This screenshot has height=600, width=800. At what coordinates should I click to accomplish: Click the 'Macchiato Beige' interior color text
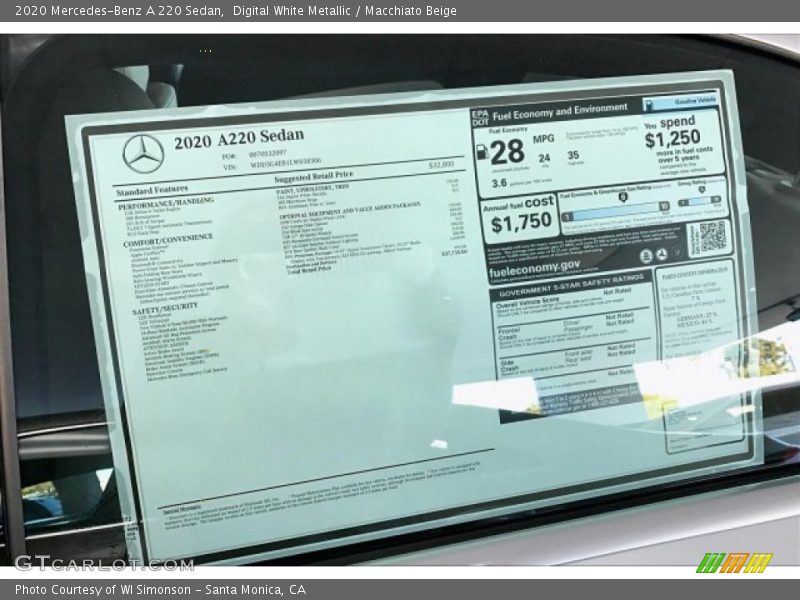(411, 10)
